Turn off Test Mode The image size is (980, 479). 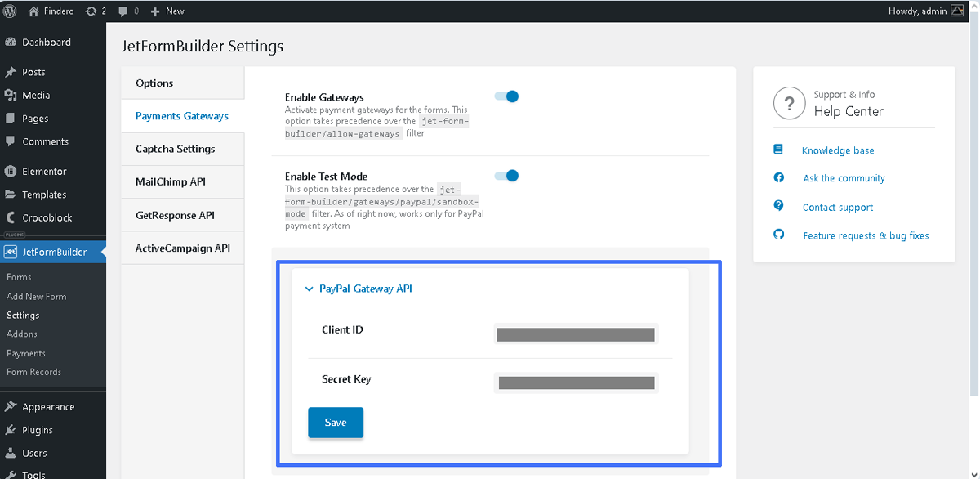(x=507, y=176)
